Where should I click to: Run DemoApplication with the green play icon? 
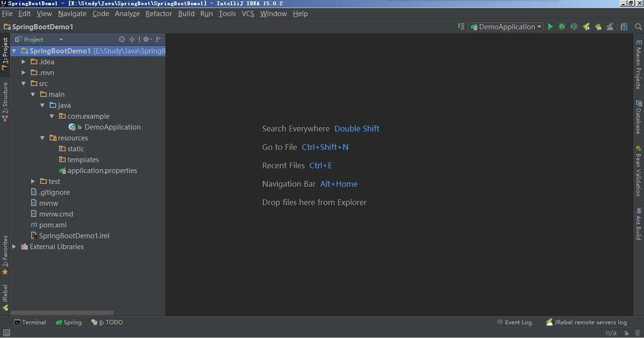550,27
